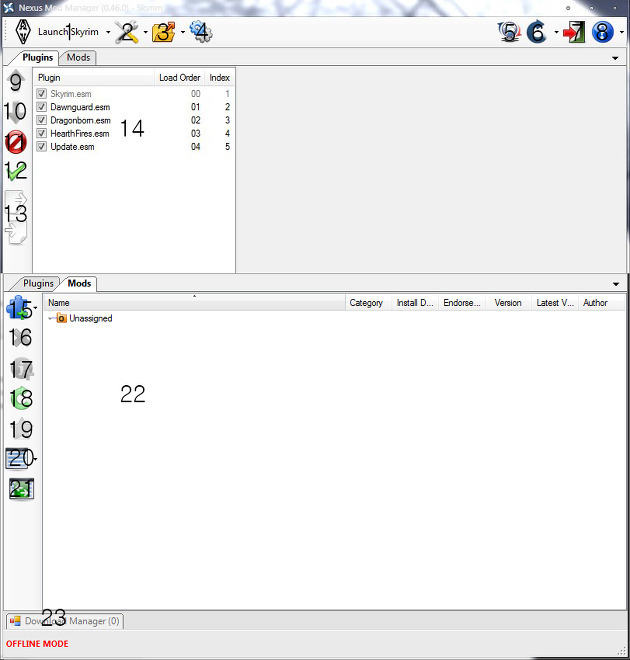The height and width of the screenshot is (660, 630).
Task: Export load order with the upper page-arrow icon
Action: click(x=16, y=201)
